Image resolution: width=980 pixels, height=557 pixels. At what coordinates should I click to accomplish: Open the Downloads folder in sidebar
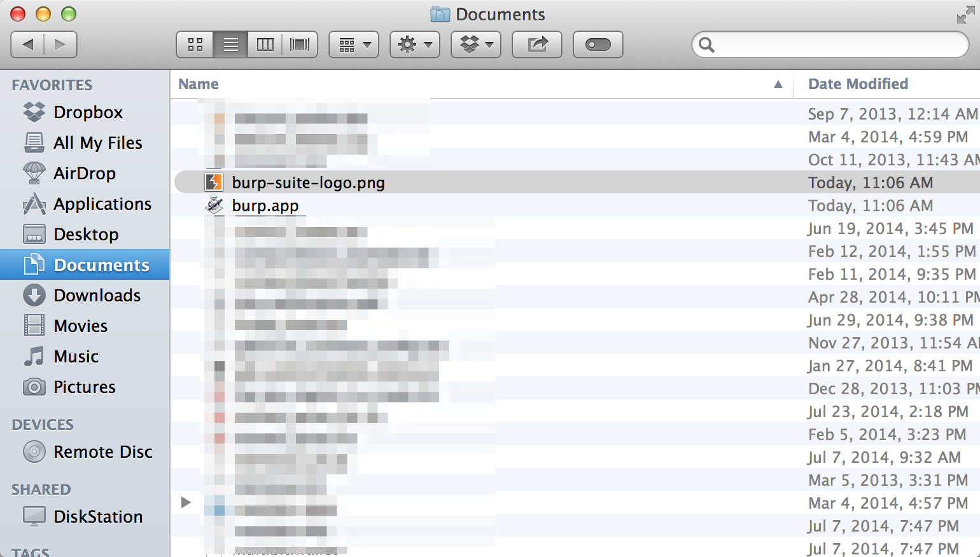[97, 296]
